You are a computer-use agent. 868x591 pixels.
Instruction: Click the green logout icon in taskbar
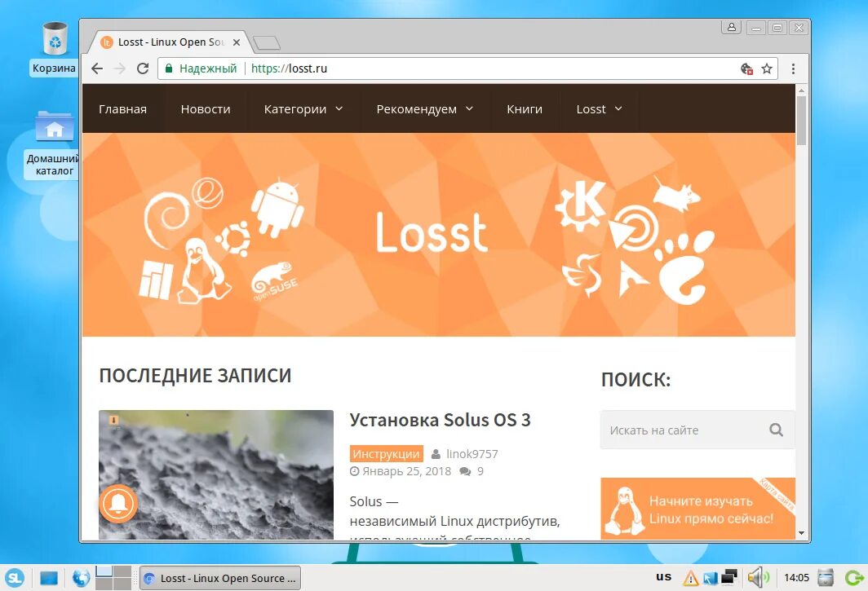click(x=854, y=578)
